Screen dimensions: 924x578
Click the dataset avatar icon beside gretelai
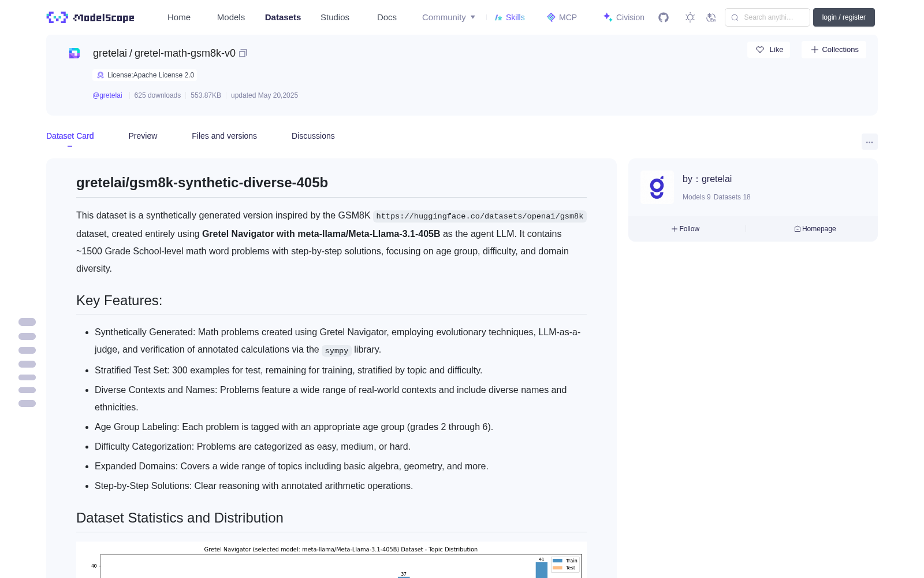[x=74, y=53]
